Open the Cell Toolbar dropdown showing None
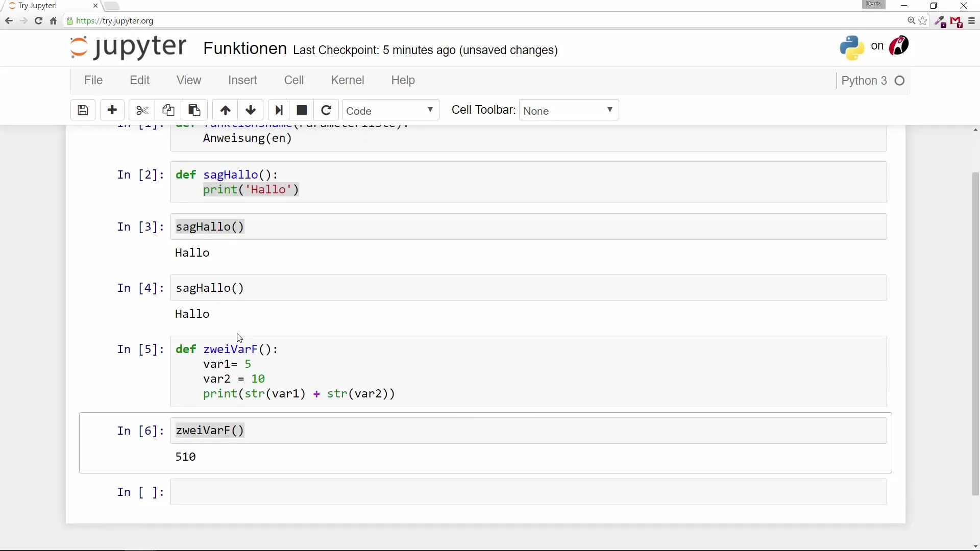 pyautogui.click(x=569, y=110)
